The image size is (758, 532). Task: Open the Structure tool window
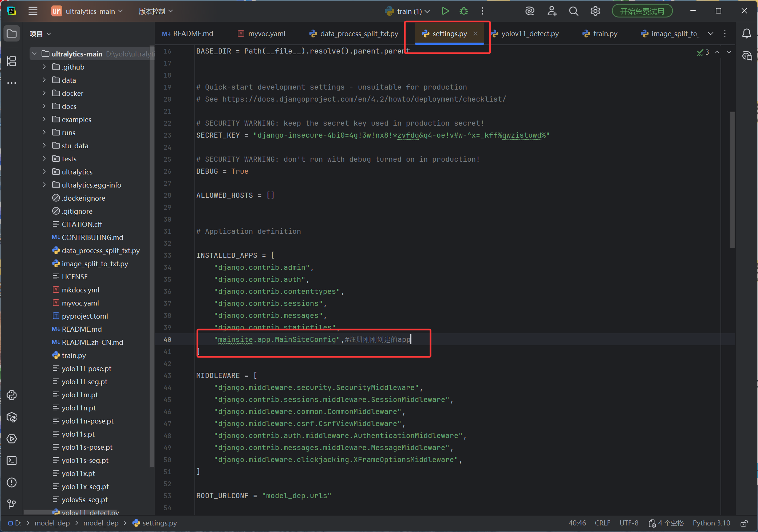[12, 61]
